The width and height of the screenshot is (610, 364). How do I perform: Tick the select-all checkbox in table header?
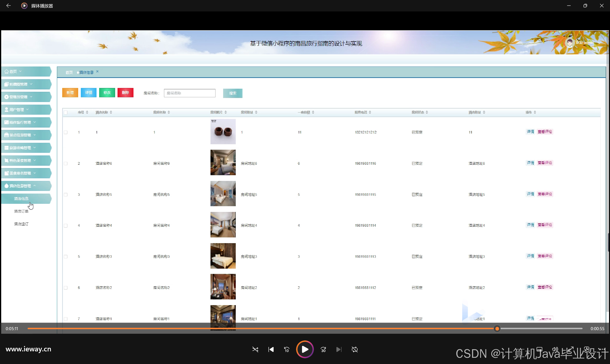click(66, 113)
